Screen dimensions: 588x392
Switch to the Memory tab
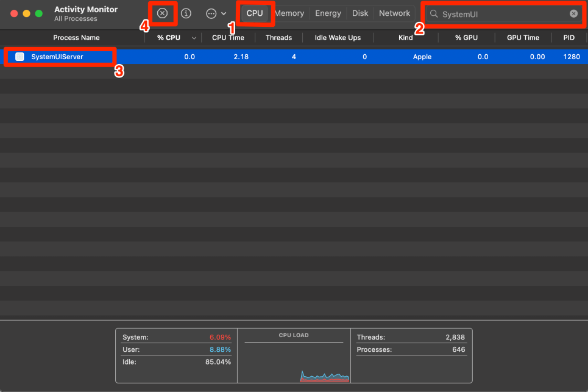289,13
